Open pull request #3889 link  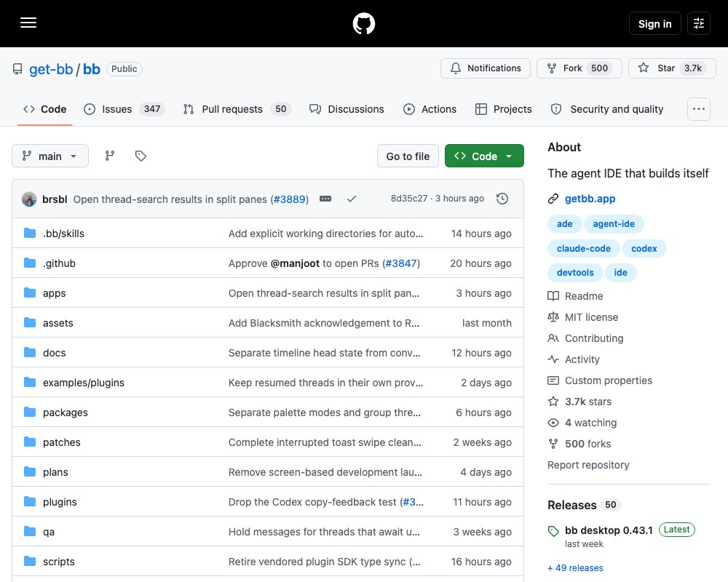click(290, 199)
